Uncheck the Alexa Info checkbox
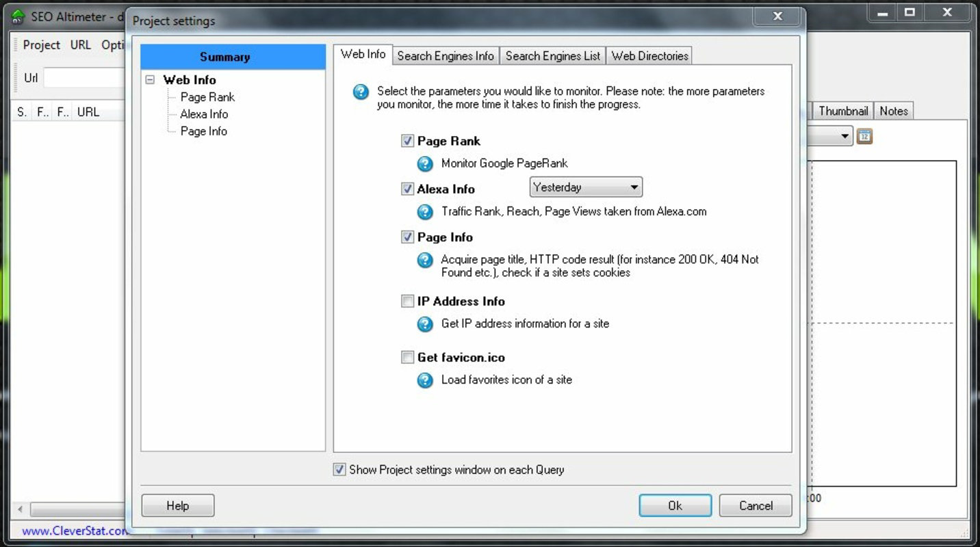Screen dimensions: 980x547 pos(407,189)
